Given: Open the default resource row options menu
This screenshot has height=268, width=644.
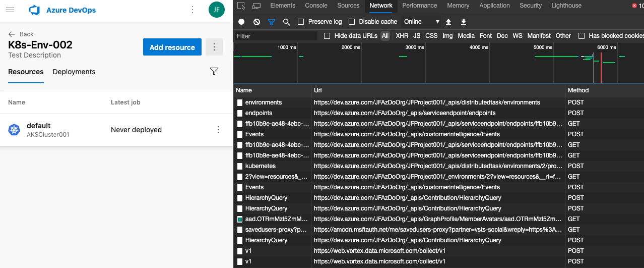Looking at the screenshot, I should click(218, 130).
